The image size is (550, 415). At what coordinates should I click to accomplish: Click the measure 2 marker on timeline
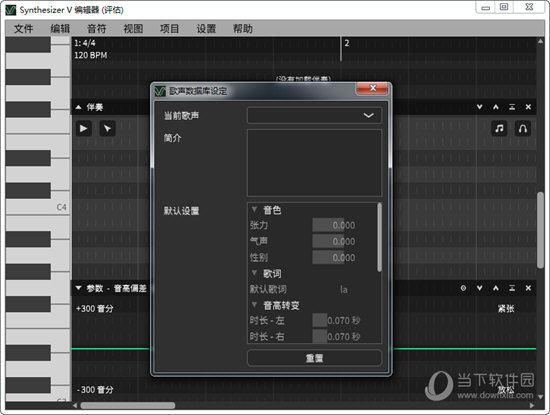coord(347,43)
